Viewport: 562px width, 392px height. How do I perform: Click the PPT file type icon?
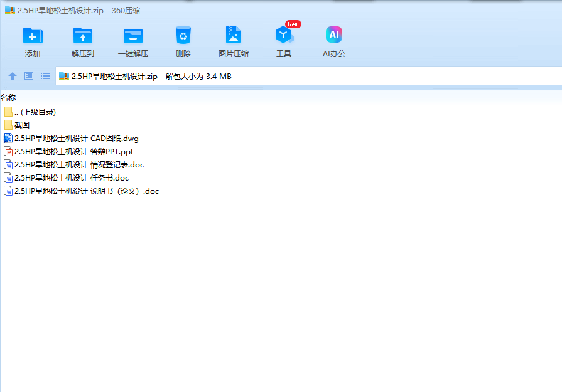[x=8, y=151]
